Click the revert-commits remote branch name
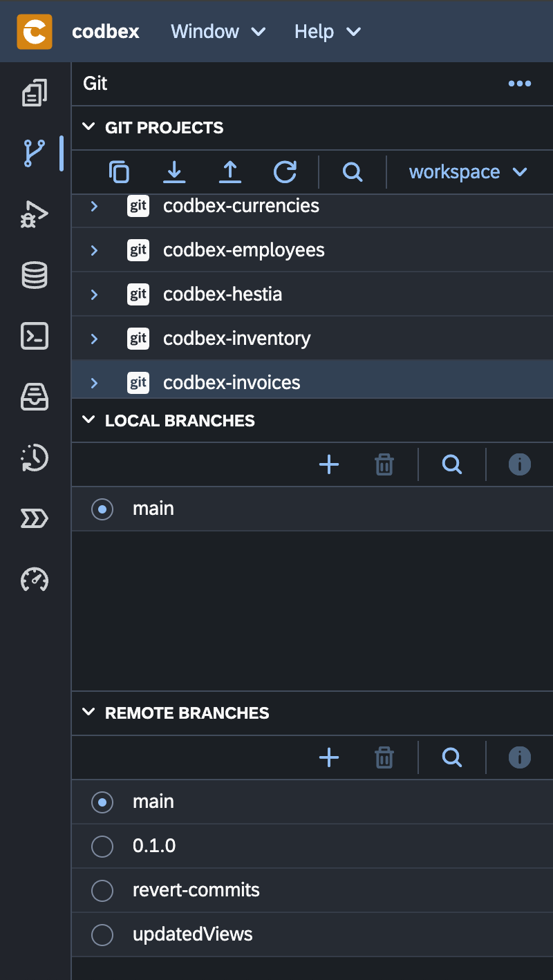The image size is (553, 980). (x=196, y=890)
